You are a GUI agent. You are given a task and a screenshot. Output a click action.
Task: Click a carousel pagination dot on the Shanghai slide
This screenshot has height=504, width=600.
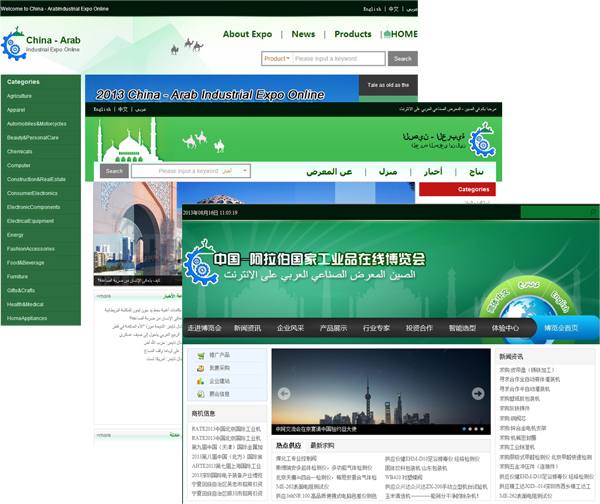point(472,429)
